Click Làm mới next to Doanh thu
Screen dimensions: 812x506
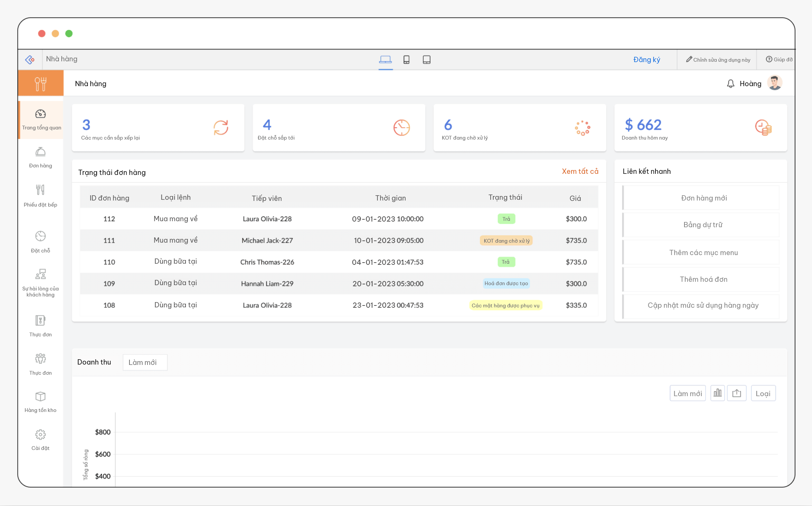145,362
